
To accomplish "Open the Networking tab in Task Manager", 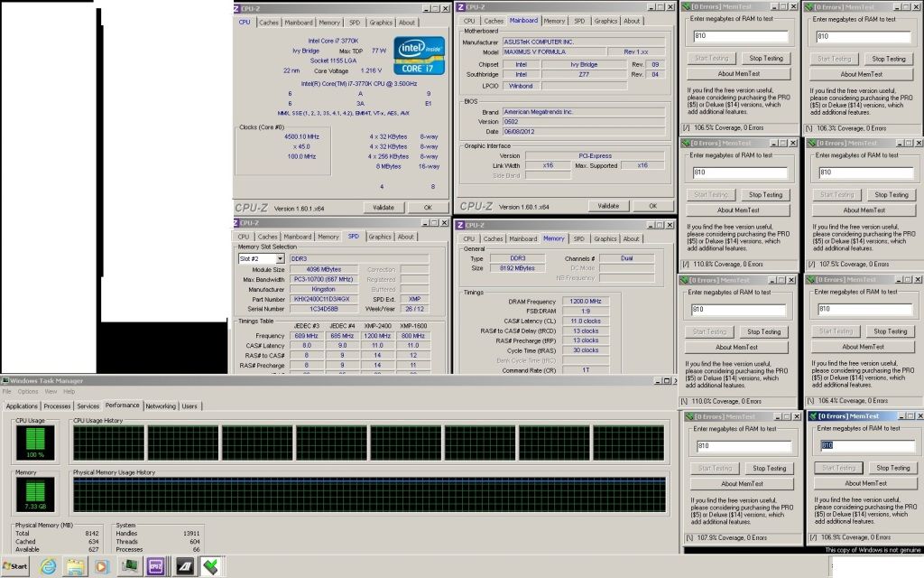I will point(162,406).
